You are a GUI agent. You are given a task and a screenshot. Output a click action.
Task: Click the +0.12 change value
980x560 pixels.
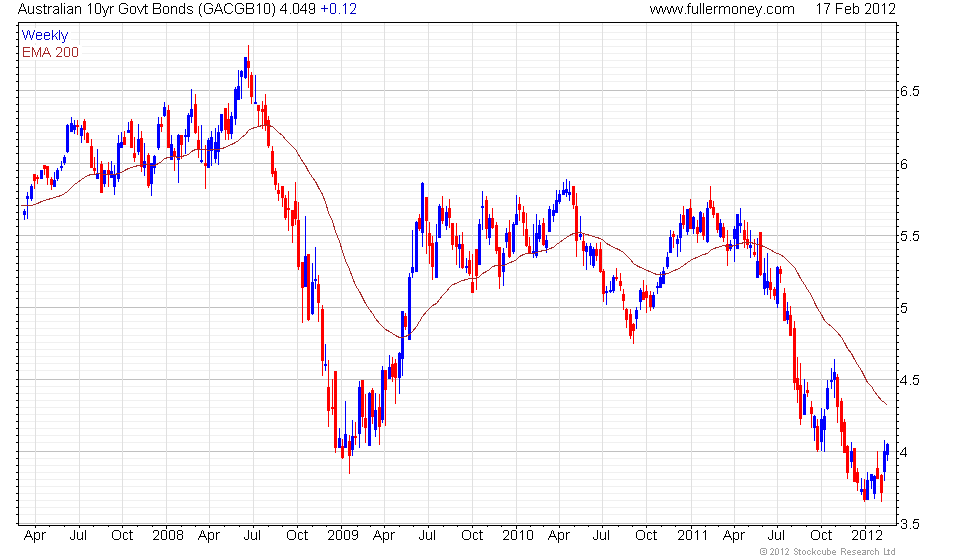coord(338,9)
